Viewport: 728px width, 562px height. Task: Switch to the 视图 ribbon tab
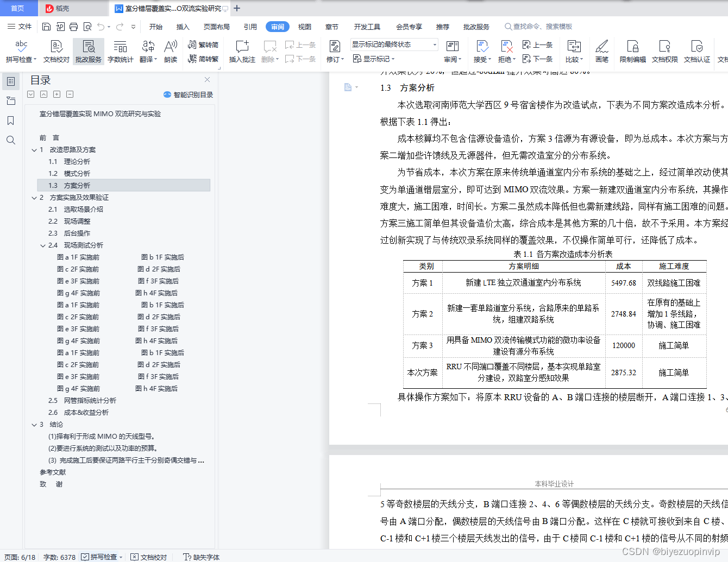pos(305,27)
